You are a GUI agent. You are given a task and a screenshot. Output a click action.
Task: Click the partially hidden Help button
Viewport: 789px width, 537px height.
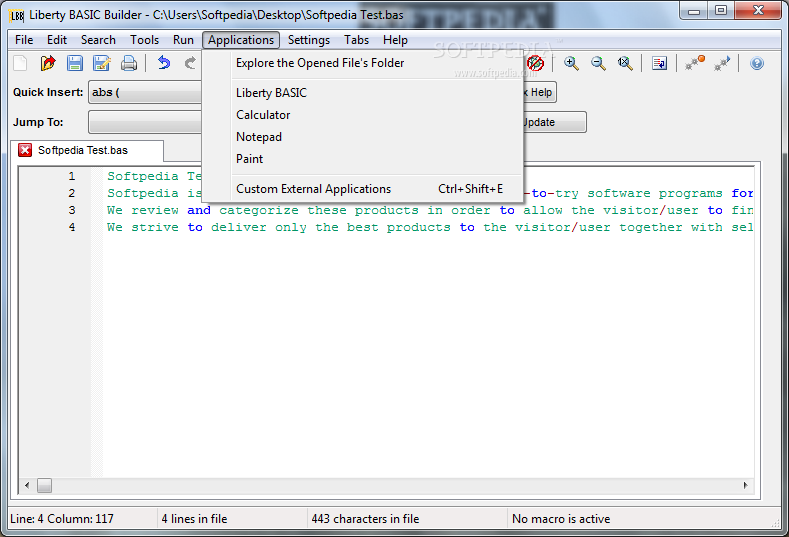[x=540, y=92]
